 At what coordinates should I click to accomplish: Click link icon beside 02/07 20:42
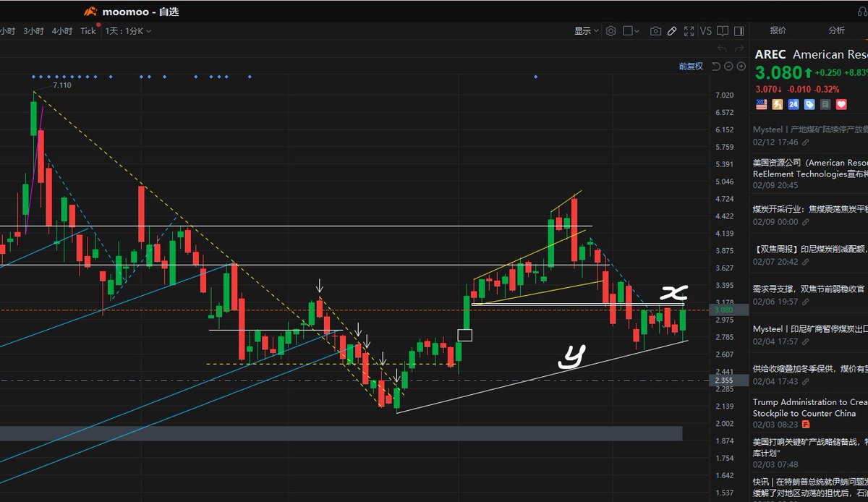pos(805,262)
